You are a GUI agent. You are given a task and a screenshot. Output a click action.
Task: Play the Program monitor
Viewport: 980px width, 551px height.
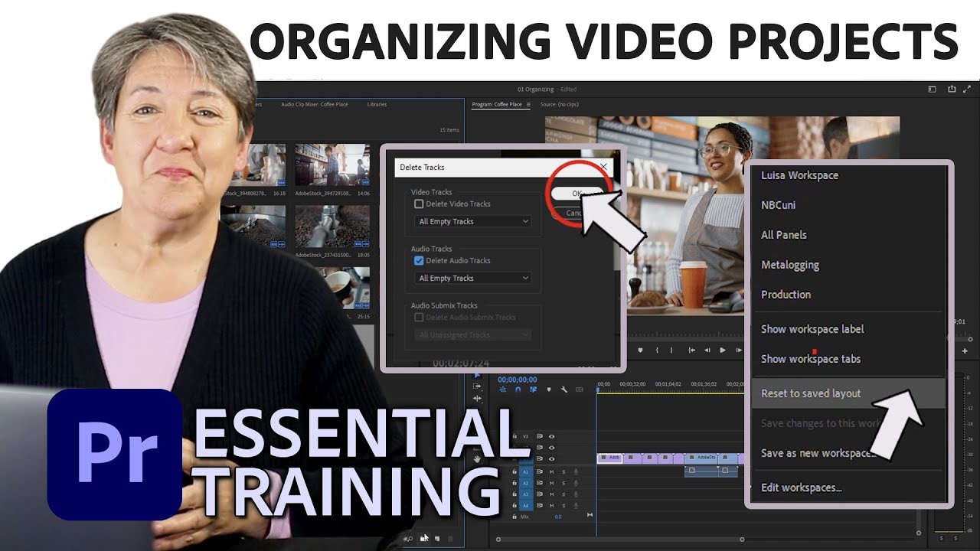(x=723, y=350)
